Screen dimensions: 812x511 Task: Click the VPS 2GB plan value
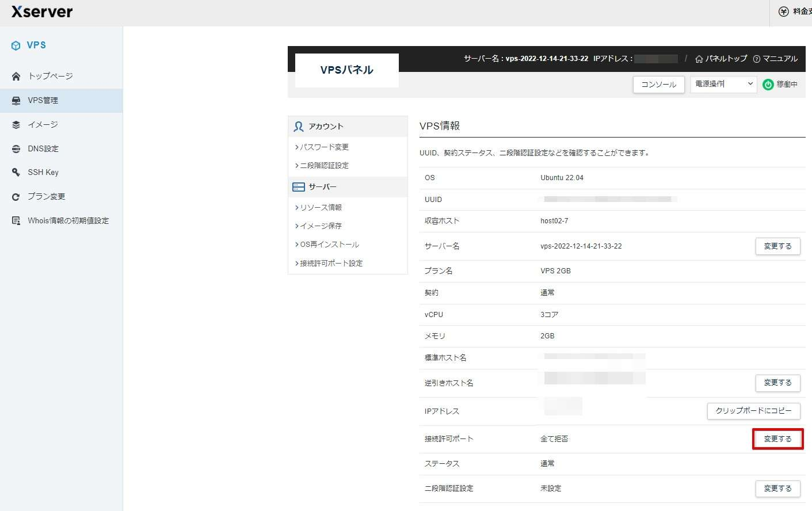pos(555,271)
